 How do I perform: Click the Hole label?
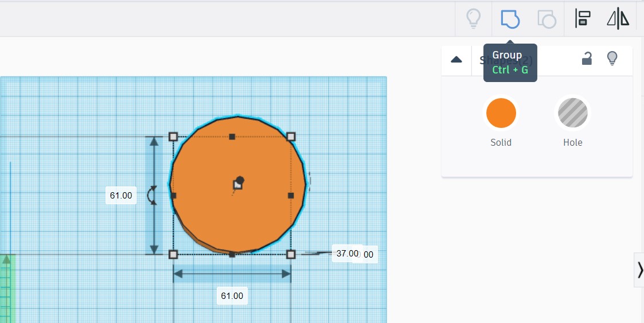point(572,143)
